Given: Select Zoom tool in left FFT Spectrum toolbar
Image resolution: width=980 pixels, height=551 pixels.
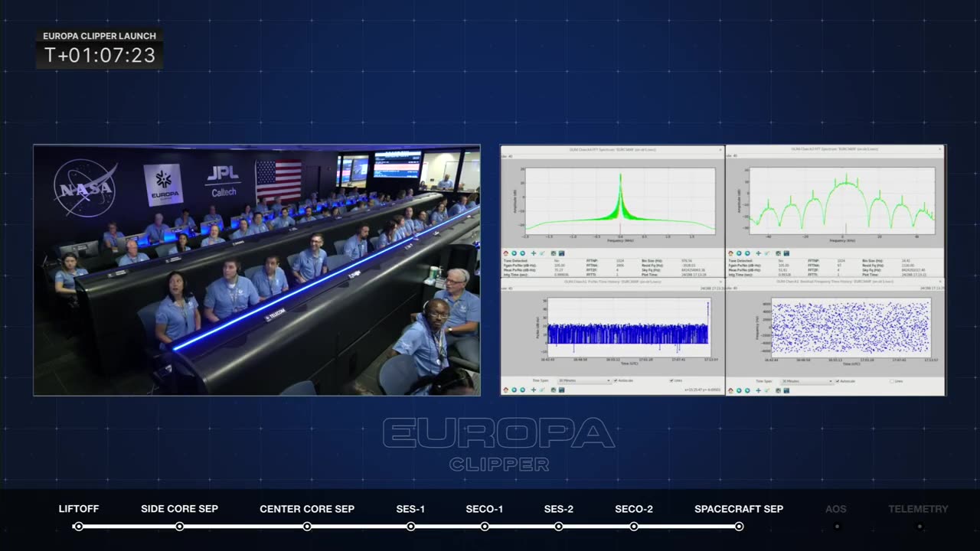Looking at the screenshot, I should point(542,253).
